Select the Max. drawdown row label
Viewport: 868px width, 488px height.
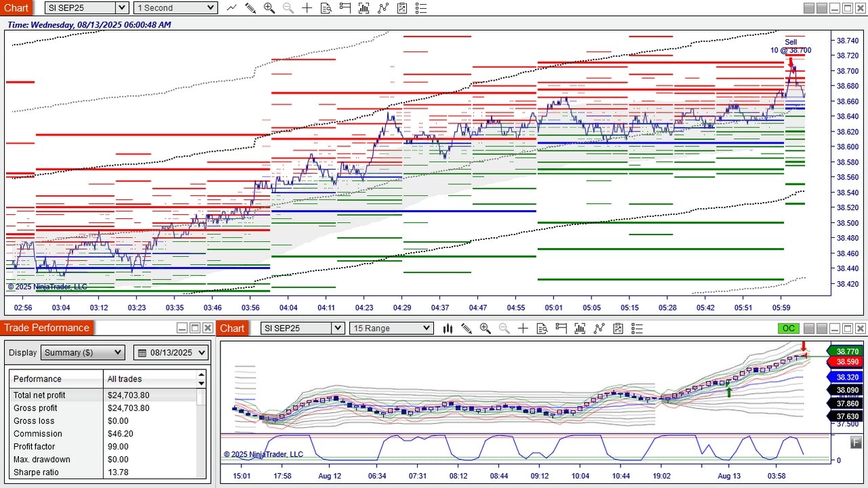[x=42, y=460]
